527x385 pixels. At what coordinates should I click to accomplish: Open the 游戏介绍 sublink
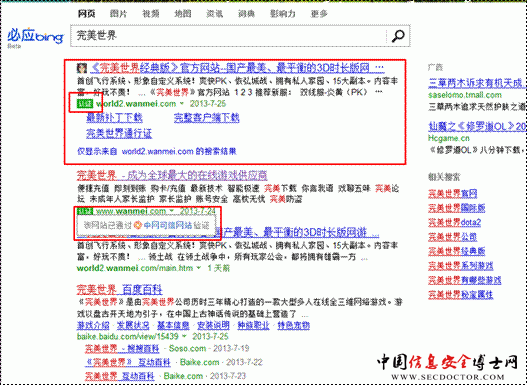(x=93, y=326)
